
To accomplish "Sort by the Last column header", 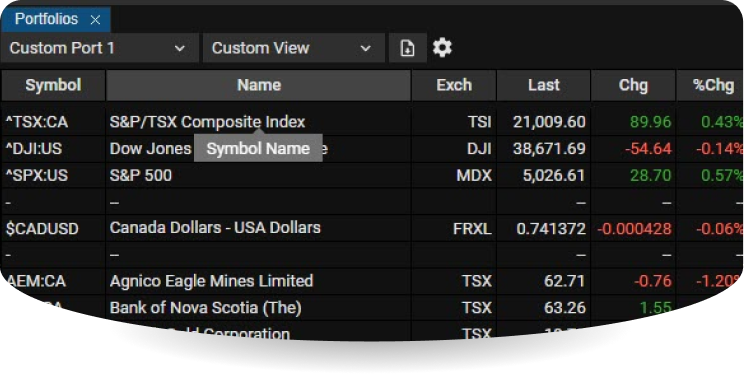I will (x=544, y=85).
